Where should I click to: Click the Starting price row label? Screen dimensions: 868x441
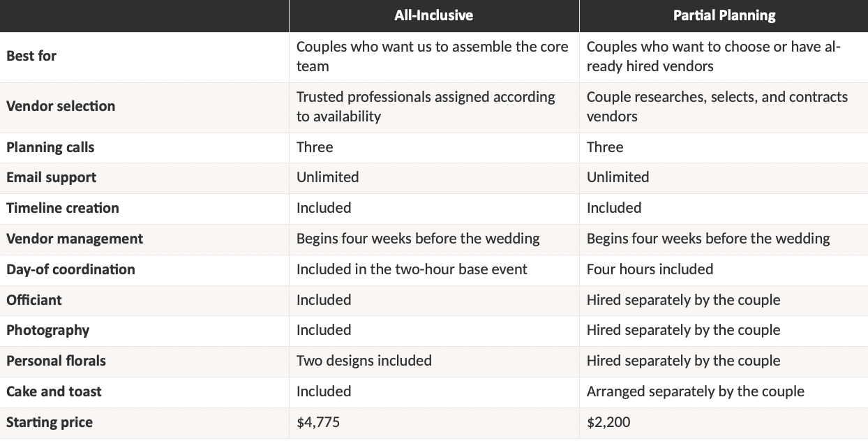[x=50, y=422]
